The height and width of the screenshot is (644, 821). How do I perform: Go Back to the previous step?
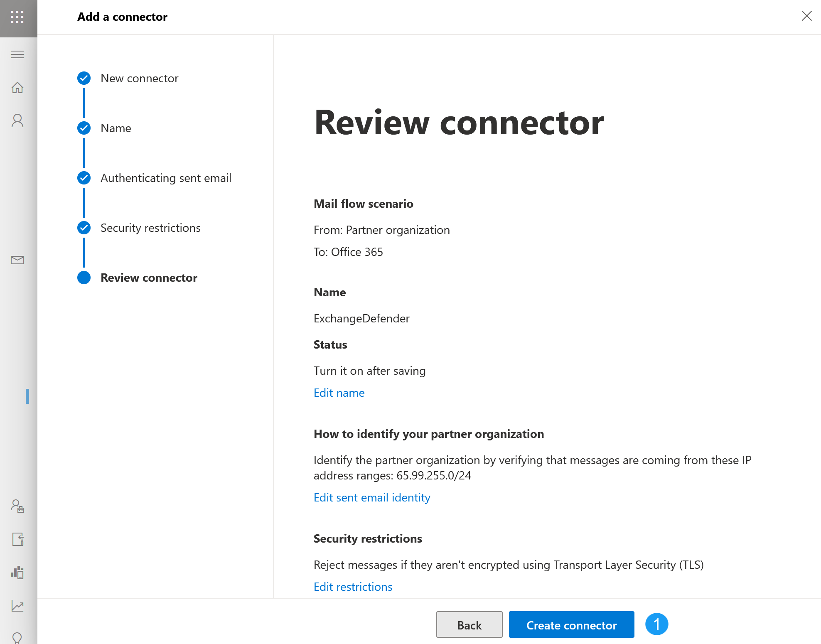[x=469, y=625]
